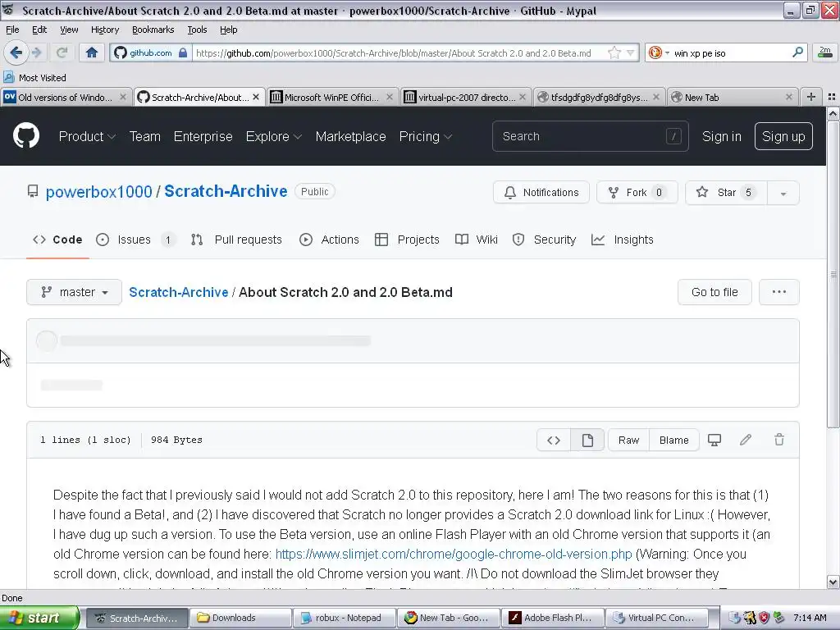Open the History menu
Screen dimensions: 840x630
coord(104,30)
